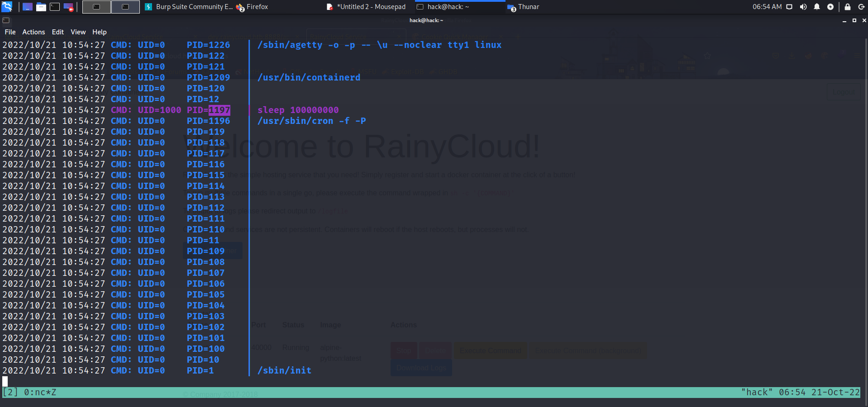Viewport: 868px width, 407px height.
Task: Click the /sbin/init command text
Action: pyautogui.click(x=284, y=370)
